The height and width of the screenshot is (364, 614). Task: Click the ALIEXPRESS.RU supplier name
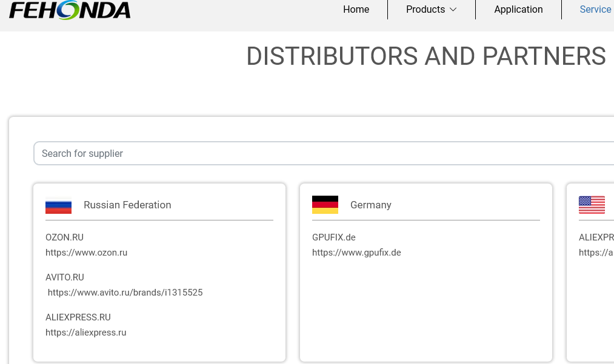coord(78,317)
